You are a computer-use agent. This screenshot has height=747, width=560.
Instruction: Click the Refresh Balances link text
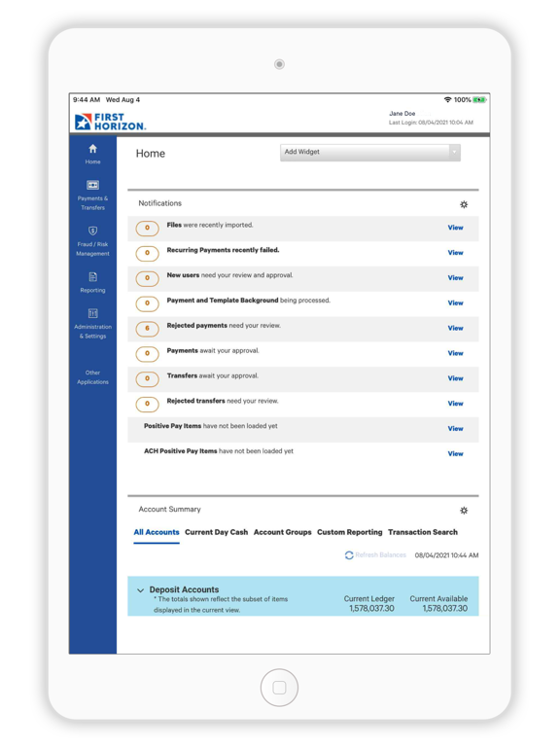click(x=380, y=555)
